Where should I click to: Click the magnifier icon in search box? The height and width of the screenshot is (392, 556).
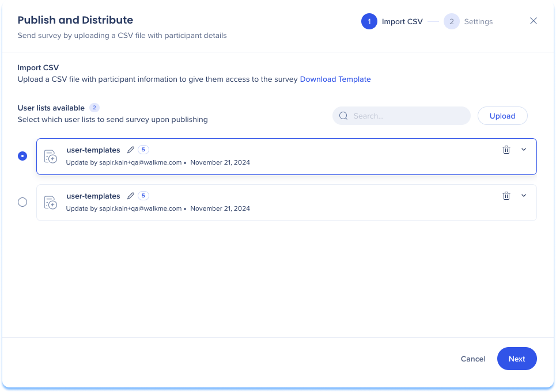click(343, 116)
